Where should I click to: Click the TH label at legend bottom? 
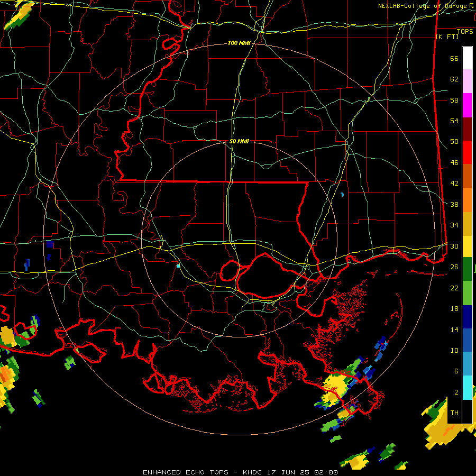tap(454, 413)
